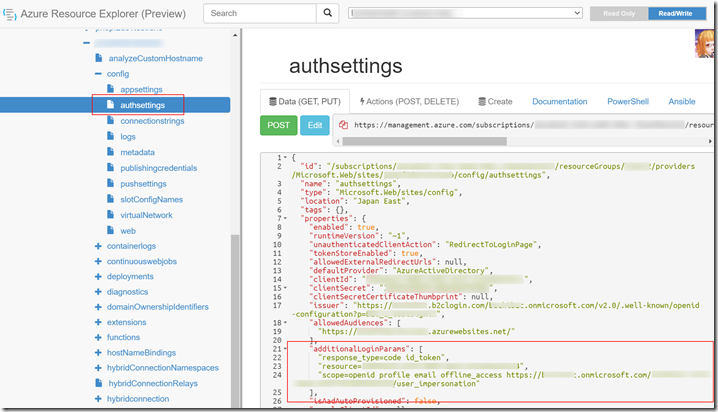The image size is (718, 412).
Task: Switch to the PowerShell tab
Action: point(627,101)
